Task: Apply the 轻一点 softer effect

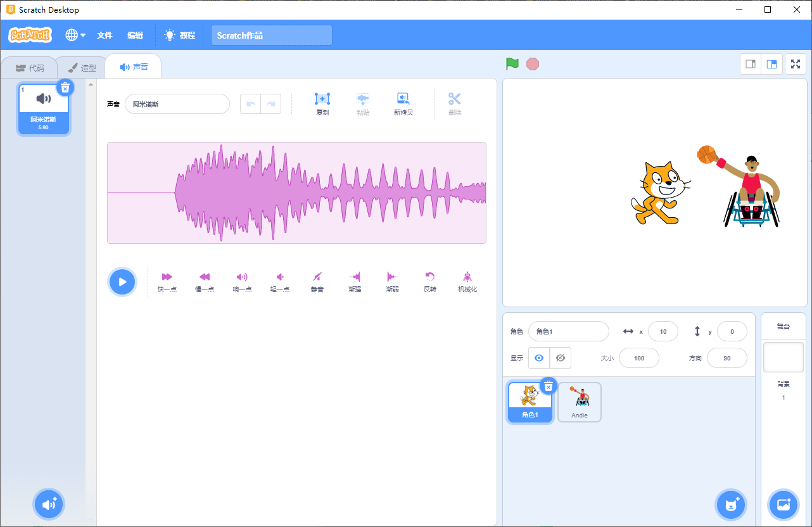Action: tap(280, 282)
